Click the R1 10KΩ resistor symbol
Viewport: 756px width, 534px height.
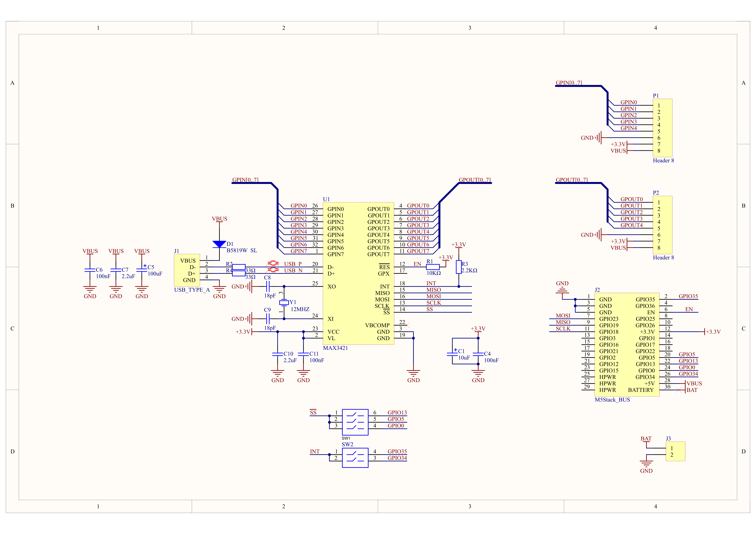pos(433,267)
